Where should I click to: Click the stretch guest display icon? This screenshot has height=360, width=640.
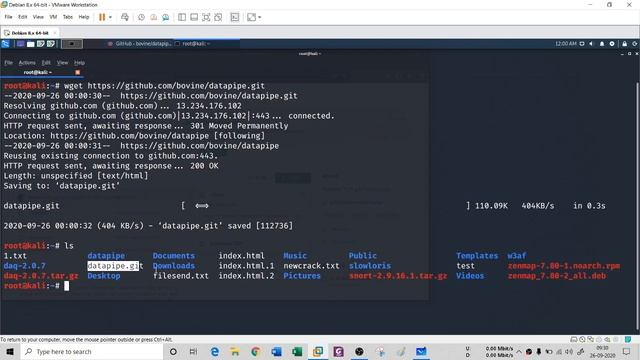(251, 17)
